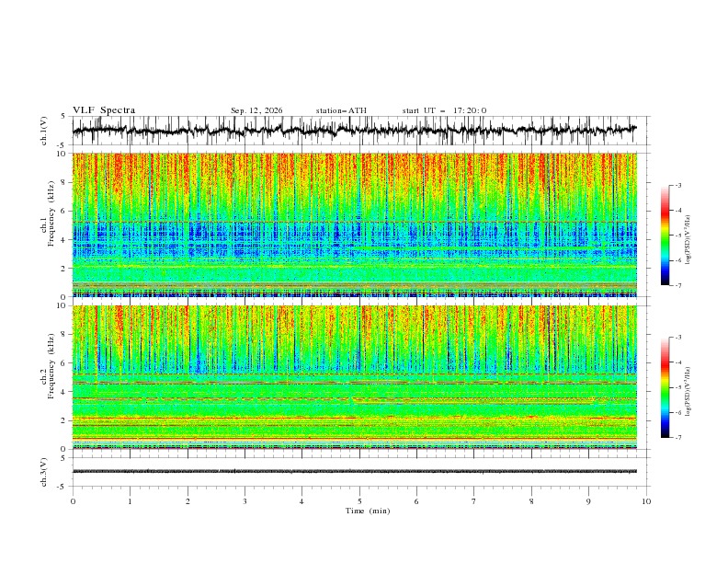The width and height of the screenshot is (728, 563).
Task: Click the 0 minute tick on time axis
Action: click(x=73, y=501)
